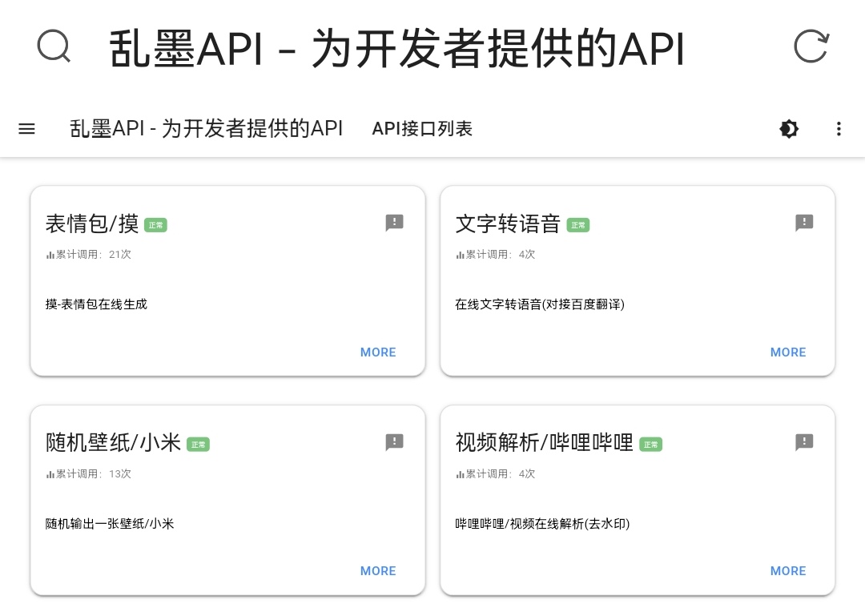Image resolution: width=865 pixels, height=616 pixels.
Task: Open the three-dot overflow menu
Action: tap(839, 129)
